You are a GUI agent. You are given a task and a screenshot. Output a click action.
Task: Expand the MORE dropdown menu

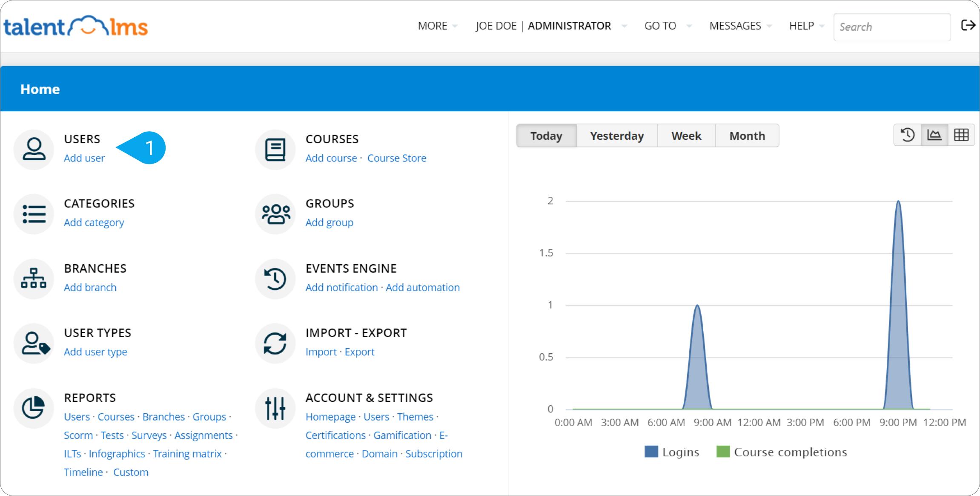(438, 26)
